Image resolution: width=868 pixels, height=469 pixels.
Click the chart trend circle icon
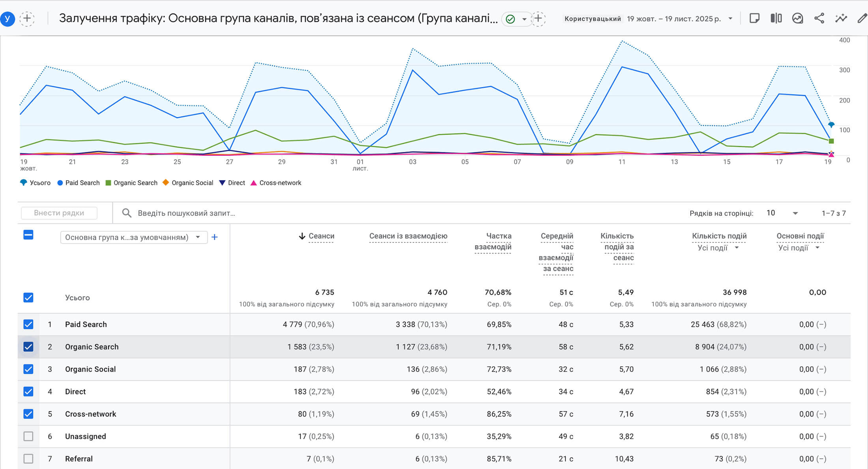(x=797, y=18)
